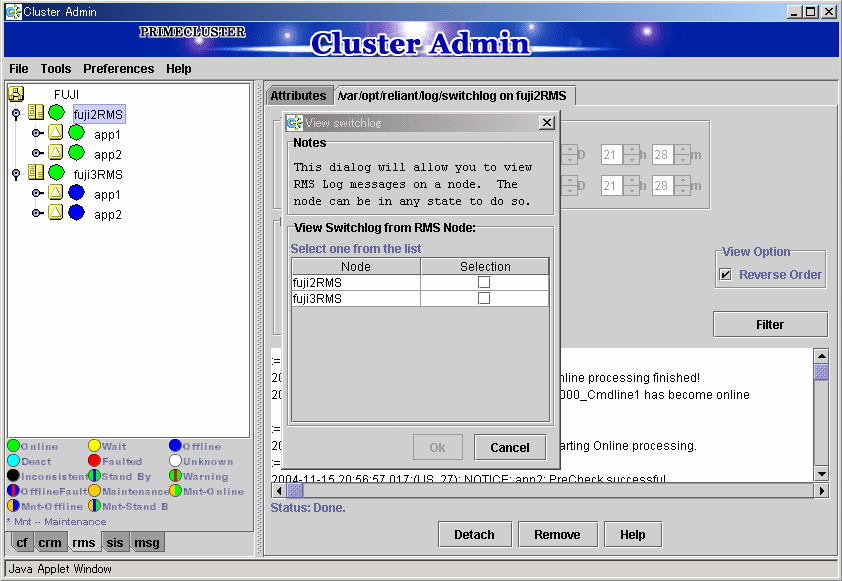This screenshot has width=842, height=581.
Task: Click the FUJI cluster root icon
Action: (x=16, y=94)
